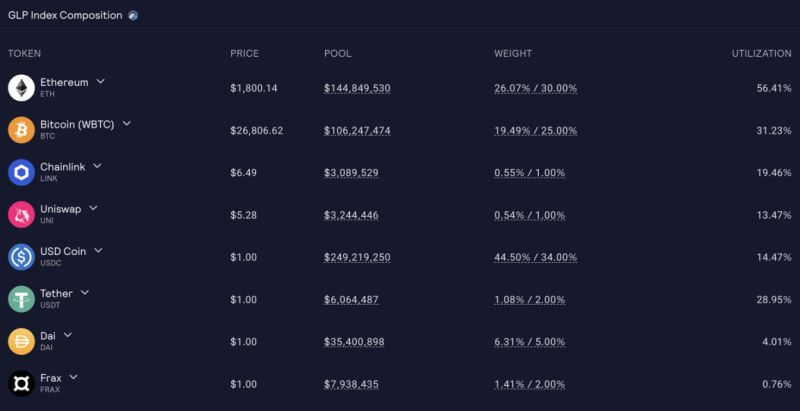Click Dai pool amount $35,400,898
This screenshot has width=800, height=411.
pyautogui.click(x=353, y=342)
